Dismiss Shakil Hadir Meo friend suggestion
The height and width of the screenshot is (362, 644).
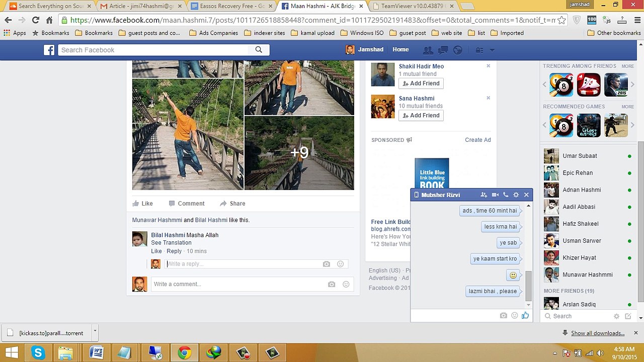[x=488, y=66]
